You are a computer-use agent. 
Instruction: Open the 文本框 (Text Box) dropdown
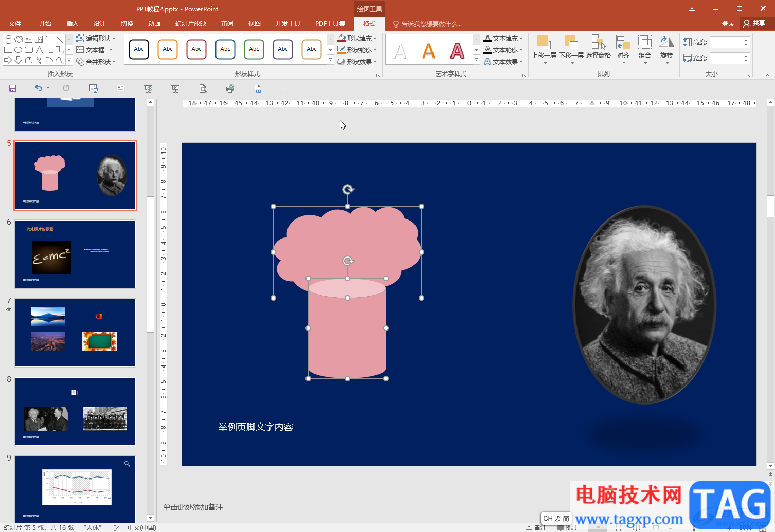(x=95, y=50)
